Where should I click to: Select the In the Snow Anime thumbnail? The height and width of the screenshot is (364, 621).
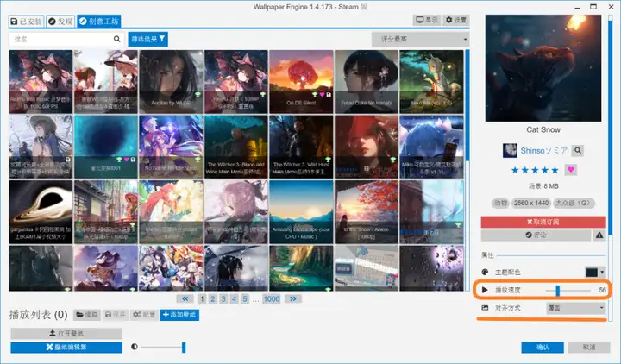(x=367, y=212)
